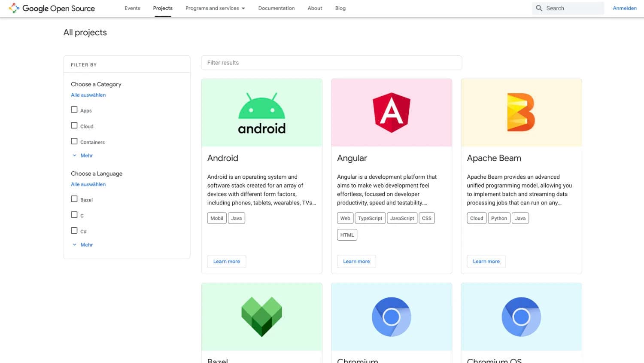
Task: Check the Cloud category filter
Action: coord(74,125)
